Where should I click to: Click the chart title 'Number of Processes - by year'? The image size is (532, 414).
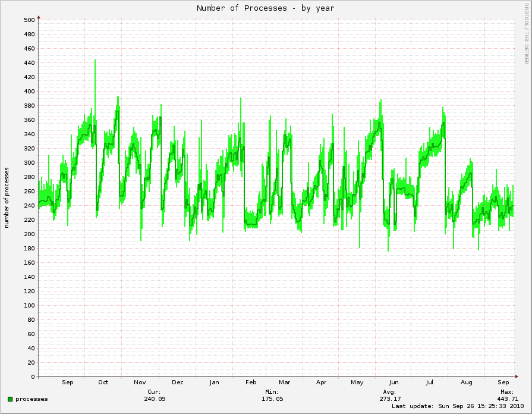pyautogui.click(x=265, y=8)
